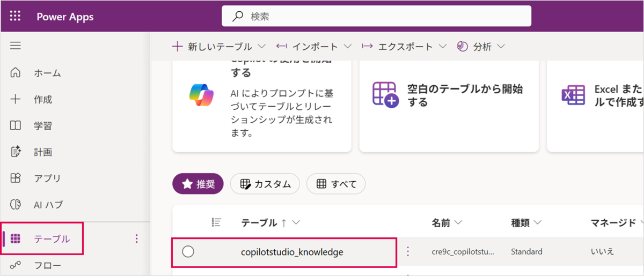644x276 pixels.
Task: Click the 計画 document icon
Action: click(16, 152)
